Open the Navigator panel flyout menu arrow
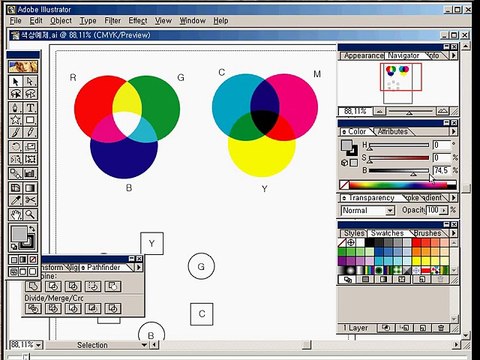The height and width of the screenshot is (360, 480). (454, 55)
